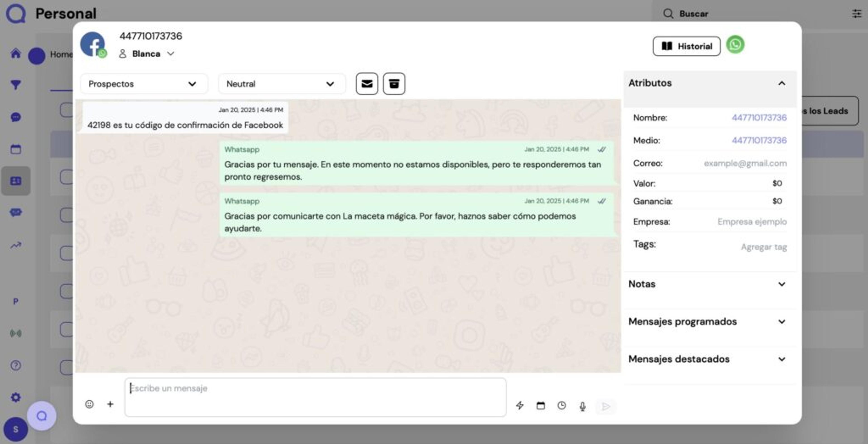Click the Facebook avatar of the contact
This screenshot has height=444, width=868.
[93, 44]
